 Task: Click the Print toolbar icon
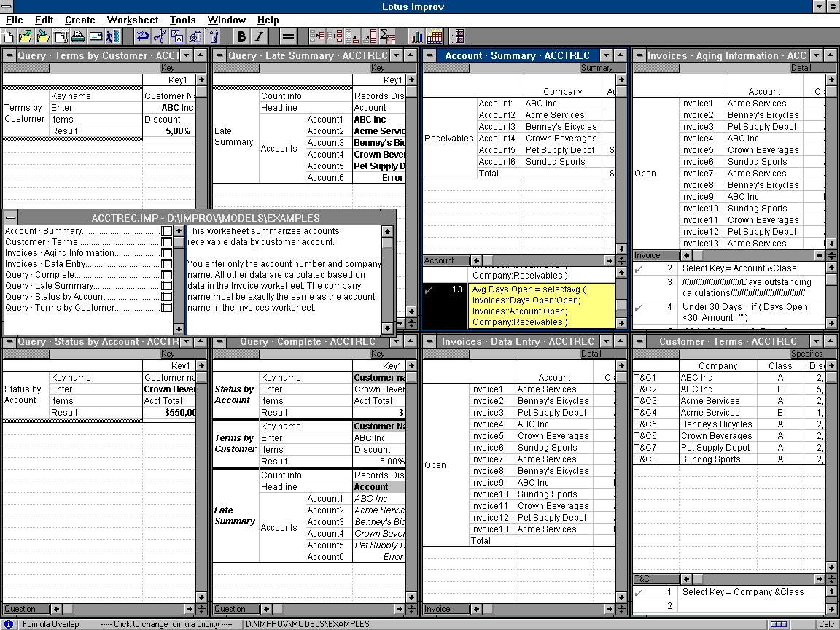78,36
